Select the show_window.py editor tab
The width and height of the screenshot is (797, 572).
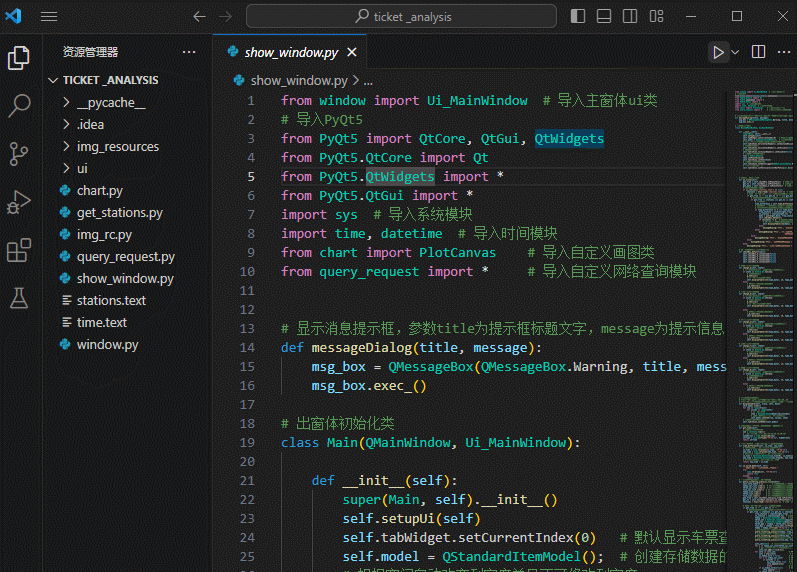click(291, 52)
